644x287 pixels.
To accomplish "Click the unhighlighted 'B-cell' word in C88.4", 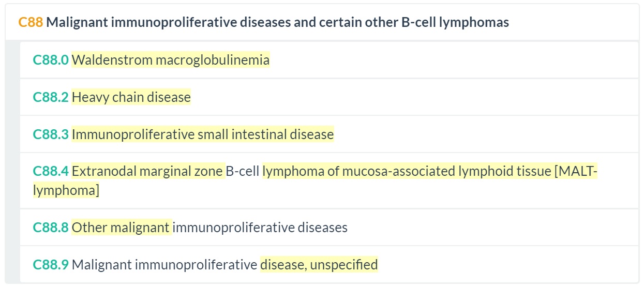I will coord(243,171).
